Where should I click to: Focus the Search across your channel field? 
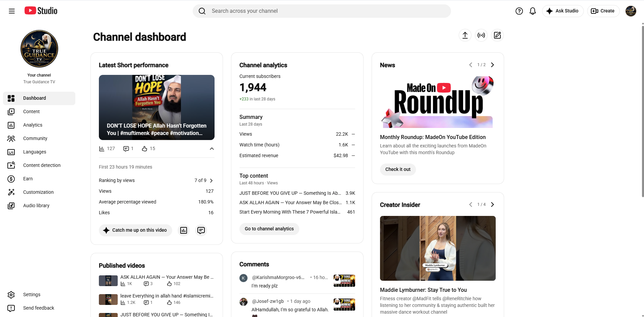(x=322, y=11)
